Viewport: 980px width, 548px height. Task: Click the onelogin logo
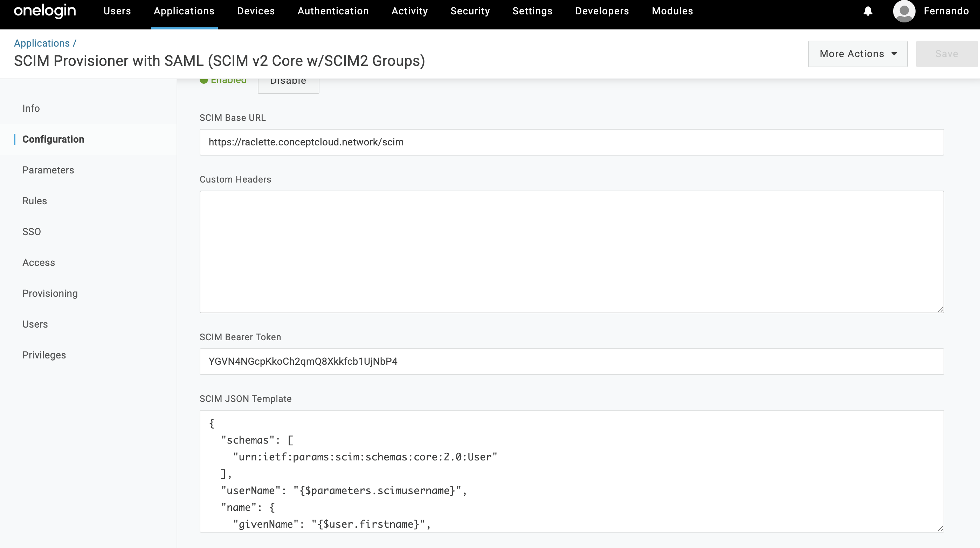pos(44,11)
